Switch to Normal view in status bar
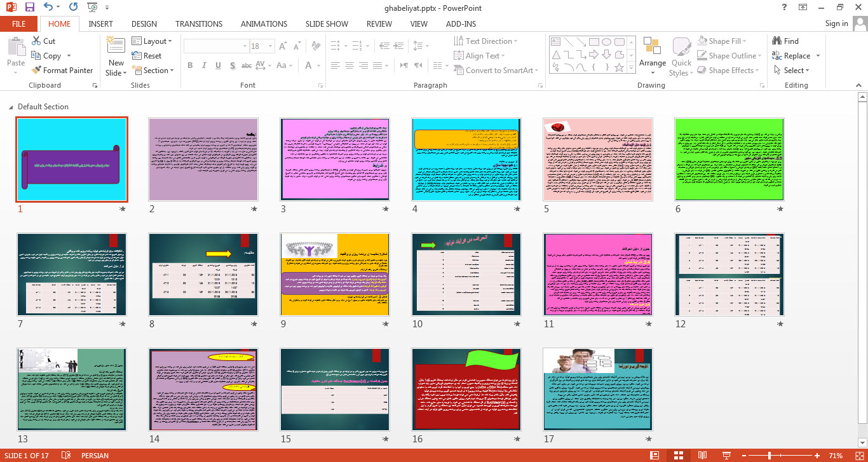The image size is (868, 462). pyautogui.click(x=654, y=456)
